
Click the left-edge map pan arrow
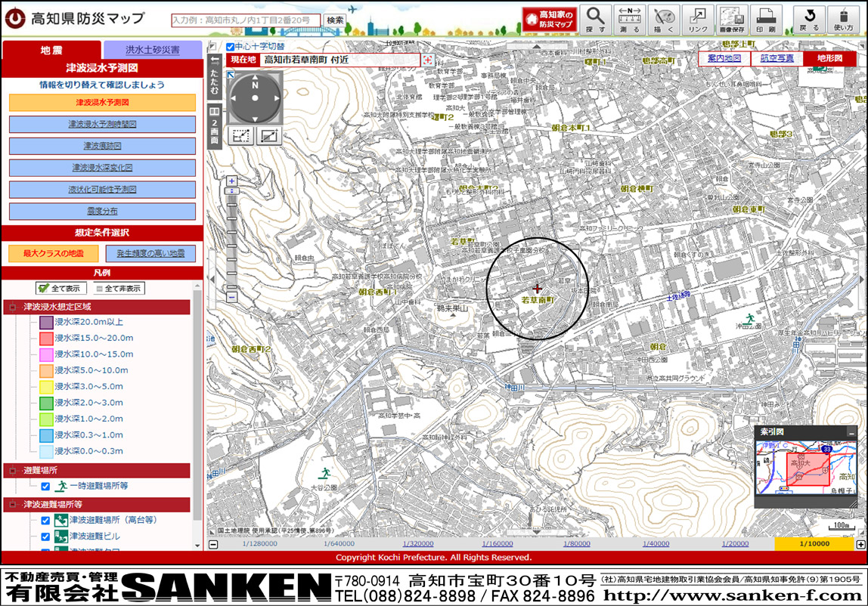click(x=210, y=280)
